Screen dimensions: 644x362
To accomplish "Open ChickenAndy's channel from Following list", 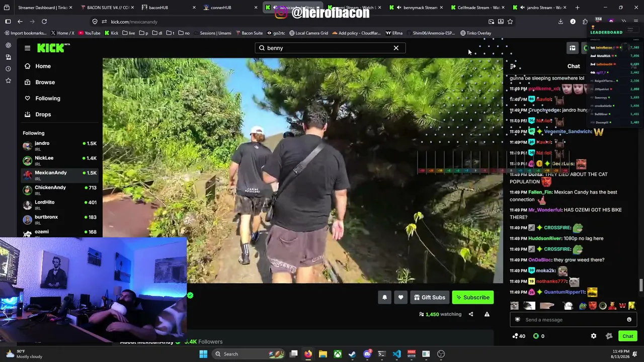I will pyautogui.click(x=59, y=190).
